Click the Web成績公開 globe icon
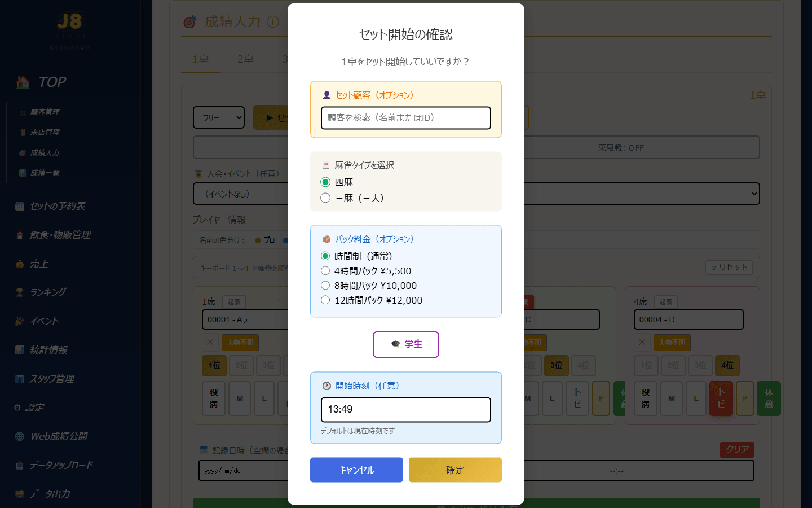Screen dimensions: 812x508 click(20, 436)
